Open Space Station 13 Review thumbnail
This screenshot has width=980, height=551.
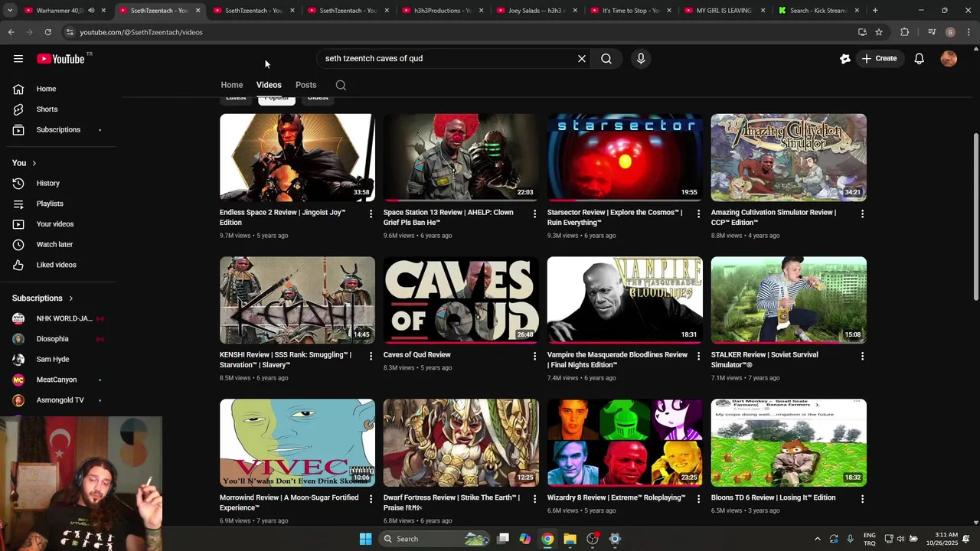click(461, 158)
